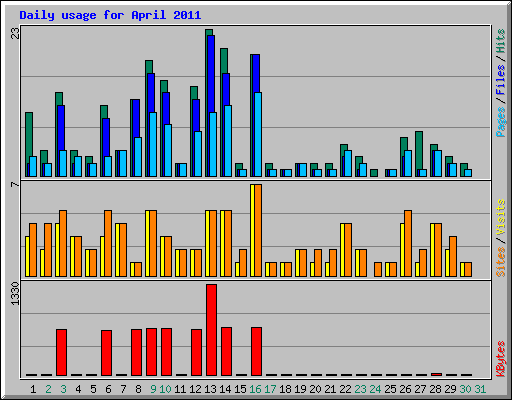The width and height of the screenshot is (512, 400).
Task: Click the green day label '2'
Action: pos(48,389)
